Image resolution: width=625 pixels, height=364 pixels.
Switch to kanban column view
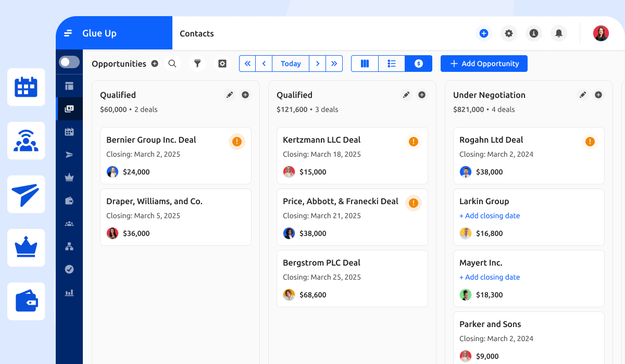click(x=365, y=64)
